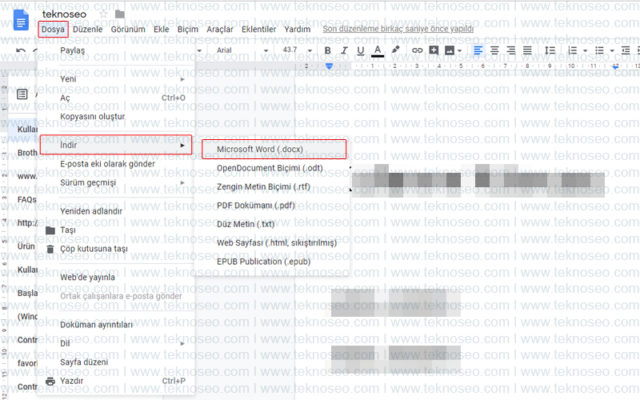The width and height of the screenshot is (640, 400).
Task: Open the Araçlar menu
Action: pos(220,29)
